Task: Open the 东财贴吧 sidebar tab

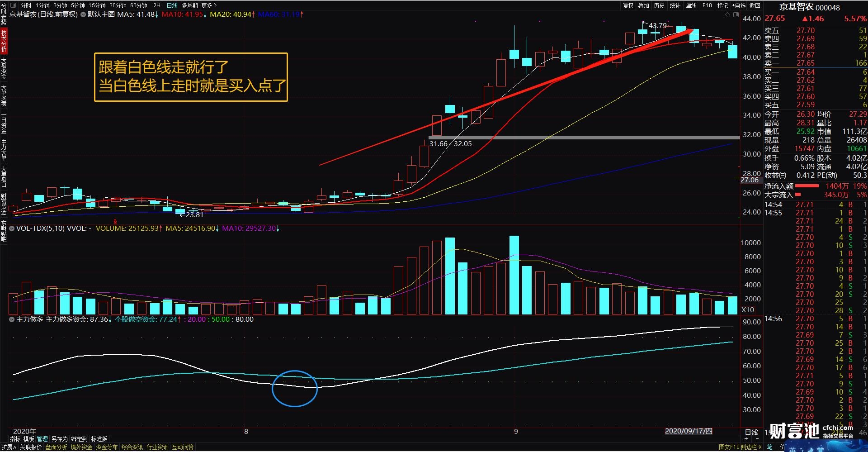Action: tap(4, 232)
